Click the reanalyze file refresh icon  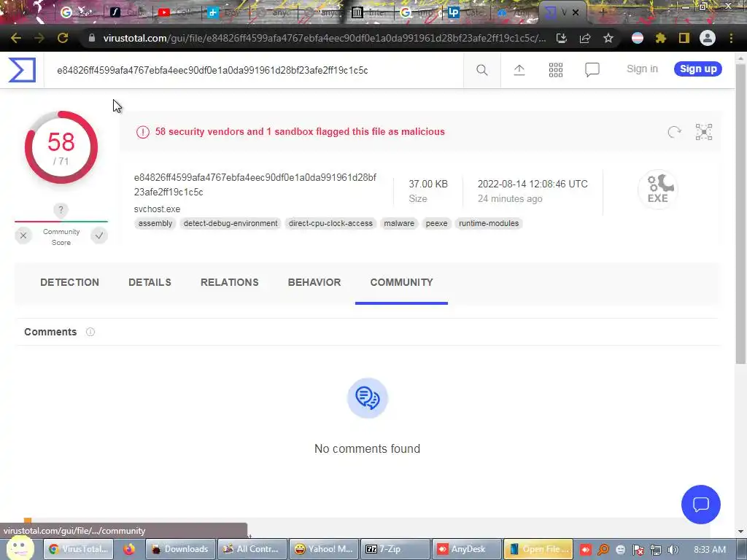click(x=674, y=132)
